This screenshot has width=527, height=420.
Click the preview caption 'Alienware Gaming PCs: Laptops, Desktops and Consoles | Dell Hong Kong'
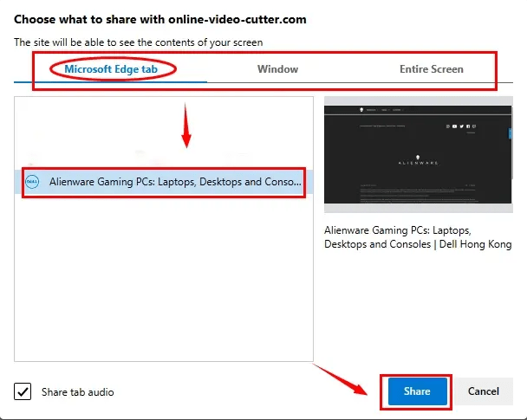418,237
